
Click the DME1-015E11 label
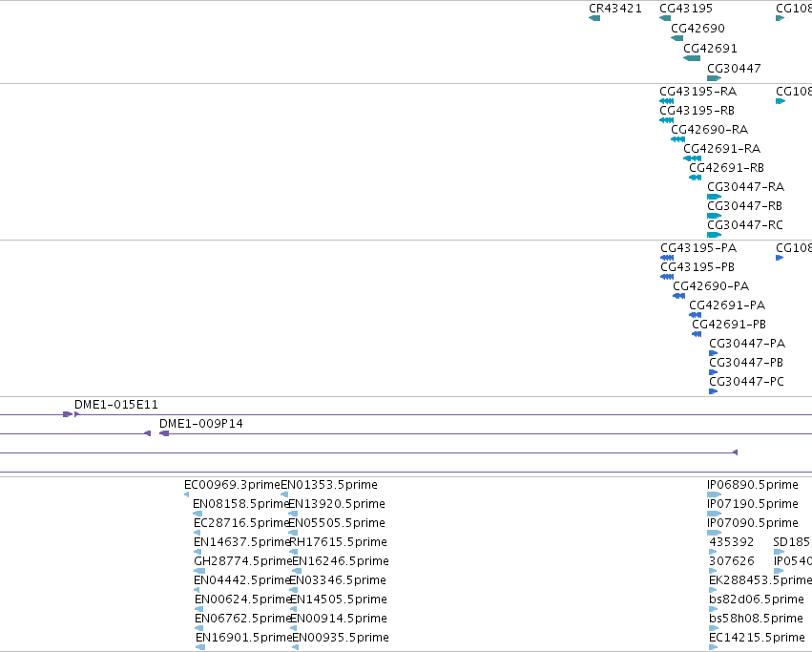[116, 405]
